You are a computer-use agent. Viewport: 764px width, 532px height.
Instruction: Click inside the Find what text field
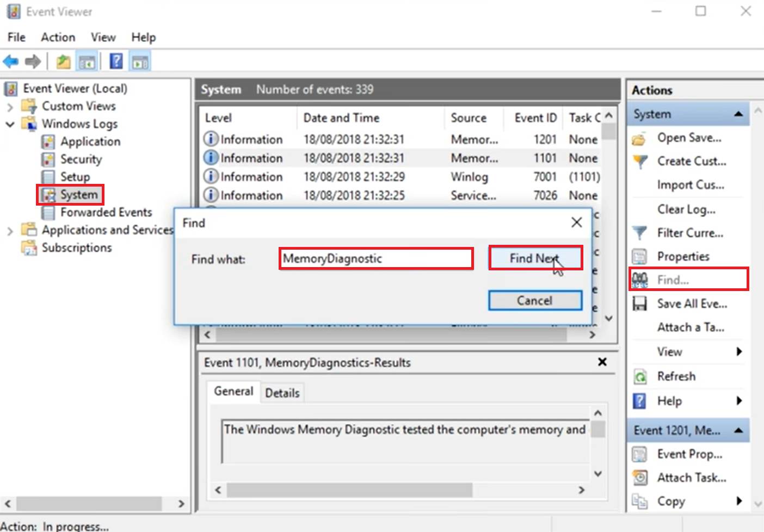(375, 258)
